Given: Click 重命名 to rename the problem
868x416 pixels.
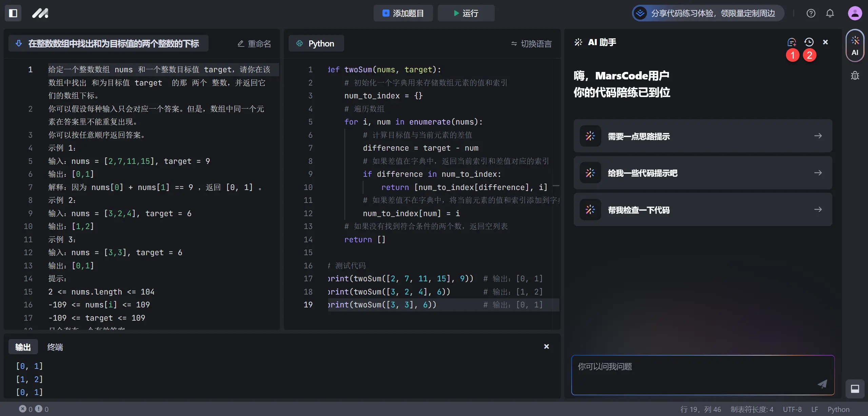Looking at the screenshot, I should (x=254, y=43).
